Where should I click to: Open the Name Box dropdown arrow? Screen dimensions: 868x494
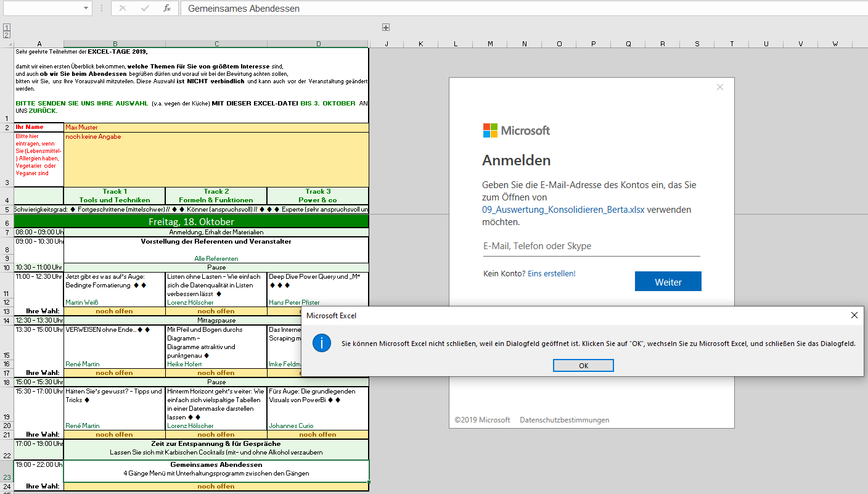(86, 8)
